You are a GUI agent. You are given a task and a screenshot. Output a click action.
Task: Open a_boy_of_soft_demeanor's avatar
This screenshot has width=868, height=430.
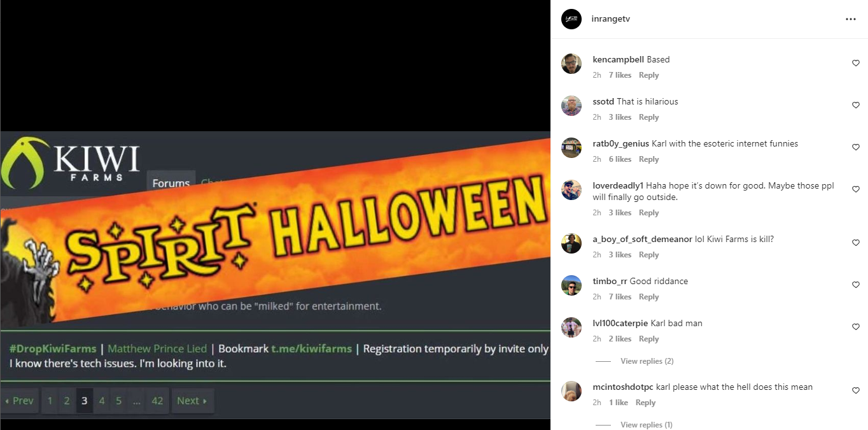point(571,243)
